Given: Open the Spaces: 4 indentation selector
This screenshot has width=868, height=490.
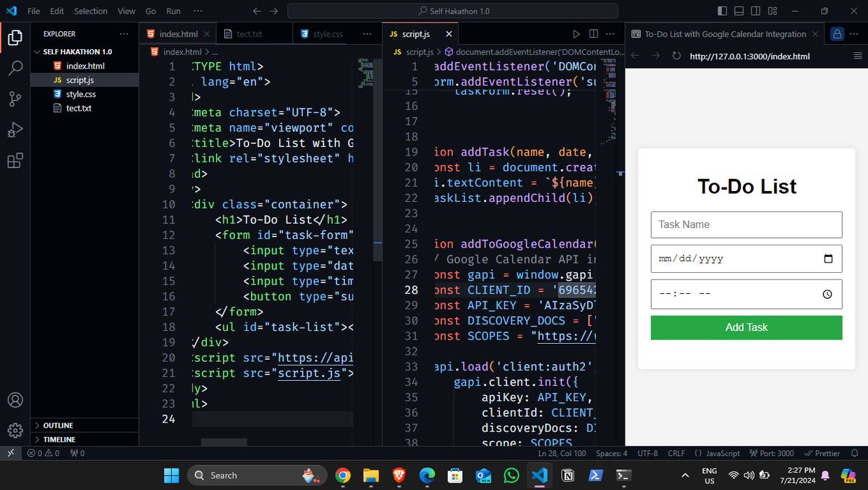Looking at the screenshot, I should pyautogui.click(x=612, y=453).
